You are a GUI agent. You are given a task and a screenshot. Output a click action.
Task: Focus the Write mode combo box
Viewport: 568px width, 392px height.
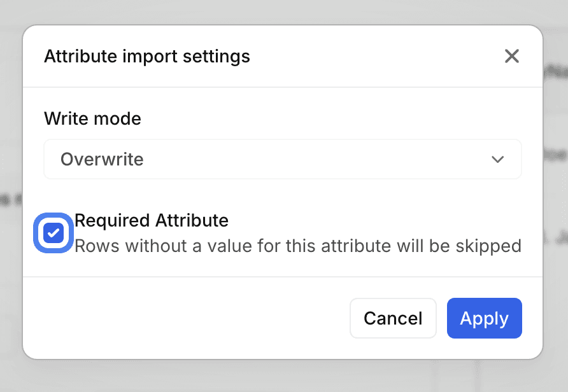point(283,159)
